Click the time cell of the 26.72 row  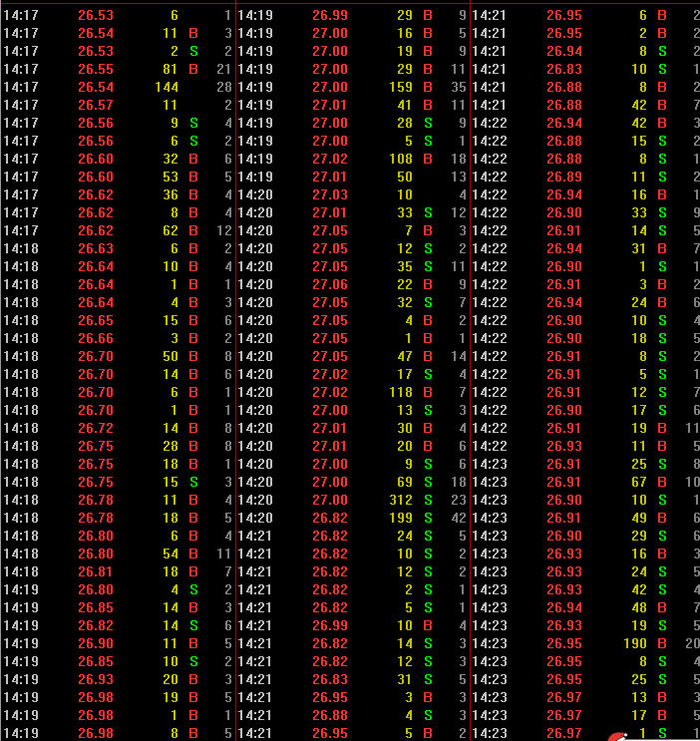point(21,428)
